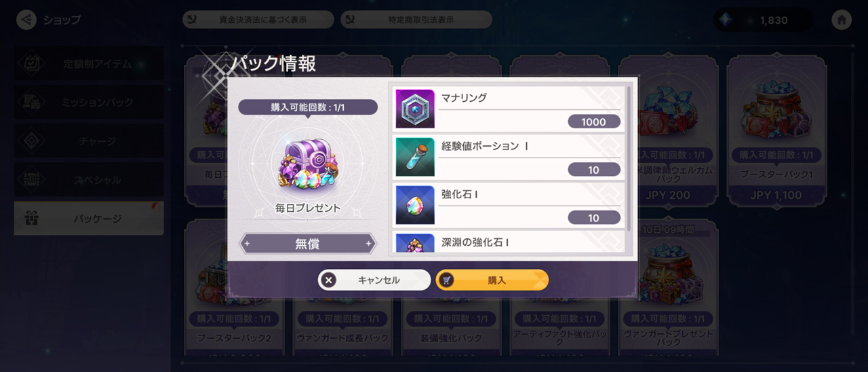Click the キャンセル button
868x372 pixels.
point(374,280)
